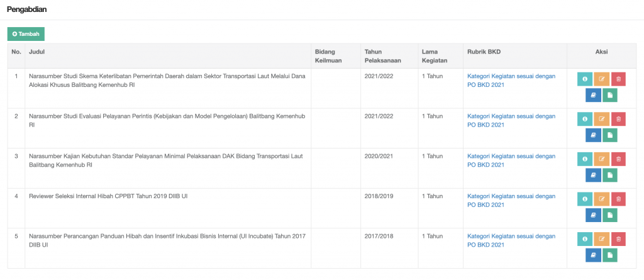644x280 pixels.
Task: Select title Narasumber Studi Evaluasi Pelayanan Perintis
Action: click(x=167, y=120)
